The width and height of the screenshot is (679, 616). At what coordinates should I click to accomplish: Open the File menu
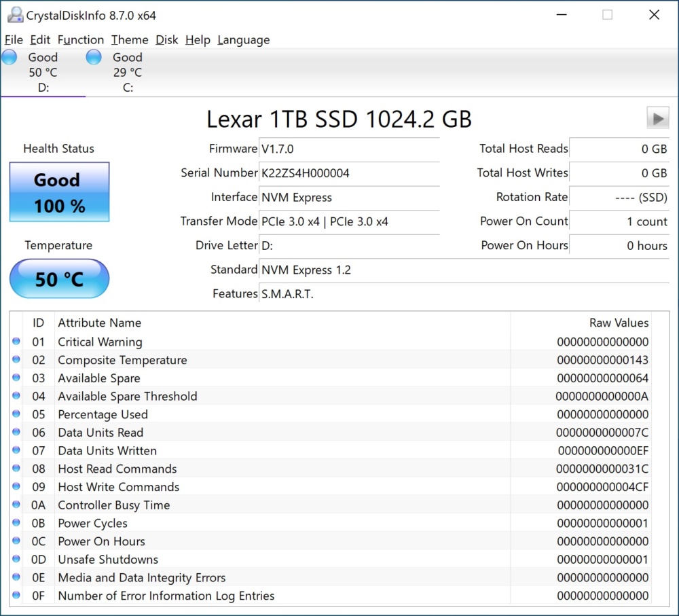(x=14, y=40)
